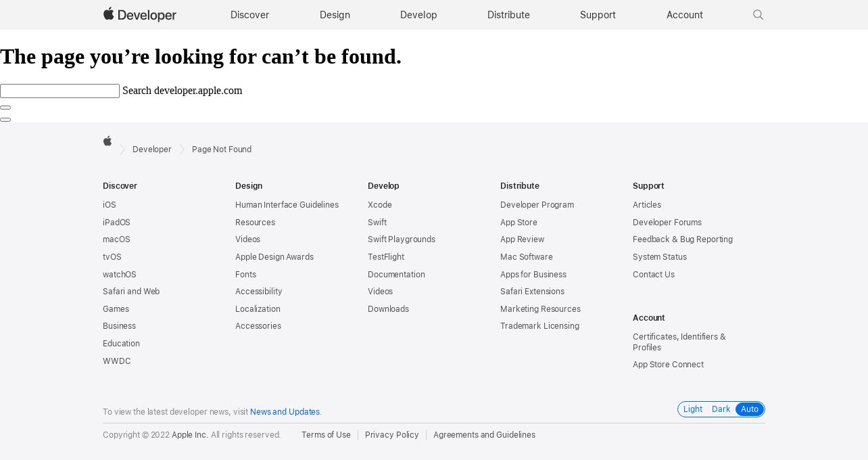Viewport: 868px width, 460px height.
Task: Click the Apple Developer logo in header
Action: click(x=140, y=14)
